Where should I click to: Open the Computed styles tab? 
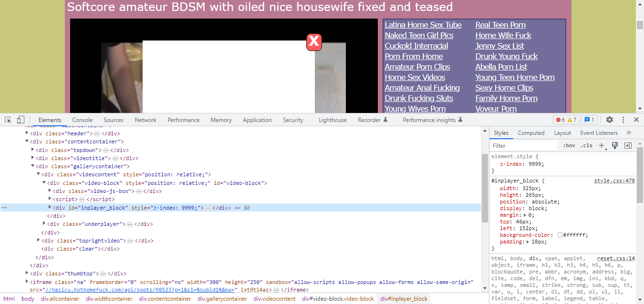[531, 132]
